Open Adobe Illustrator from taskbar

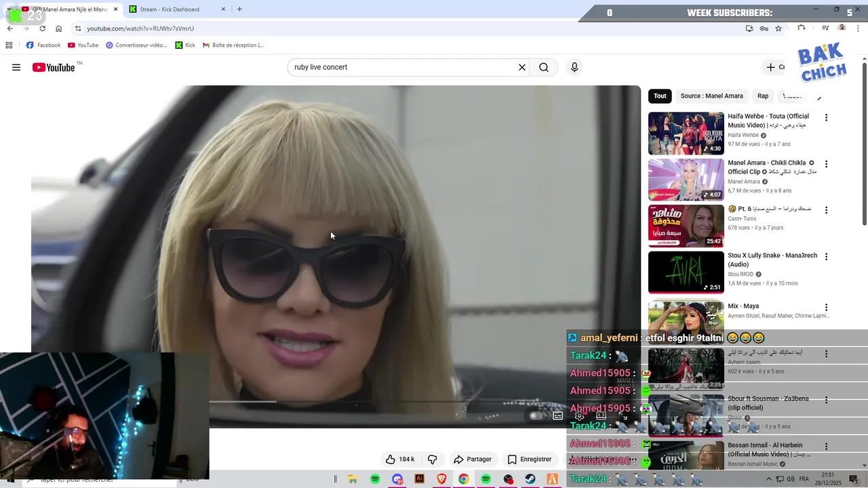tap(419, 479)
